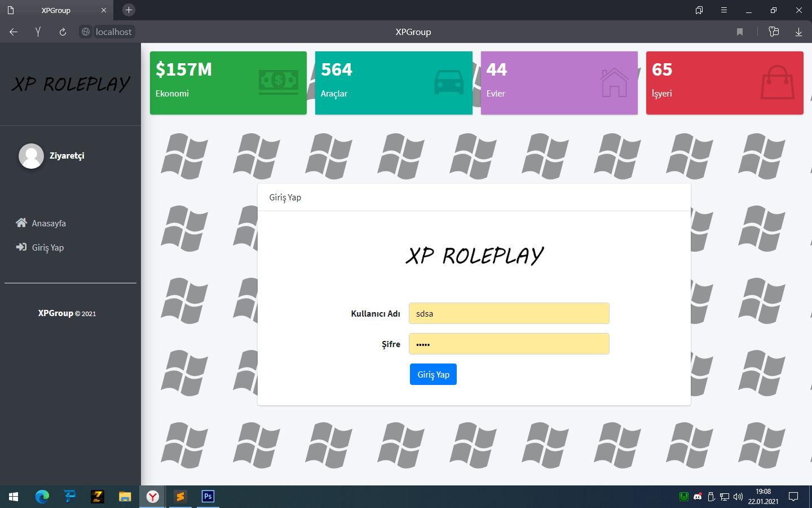This screenshot has height=508, width=812.
Task: Switch to the XPGroup browser tab
Action: (56, 10)
